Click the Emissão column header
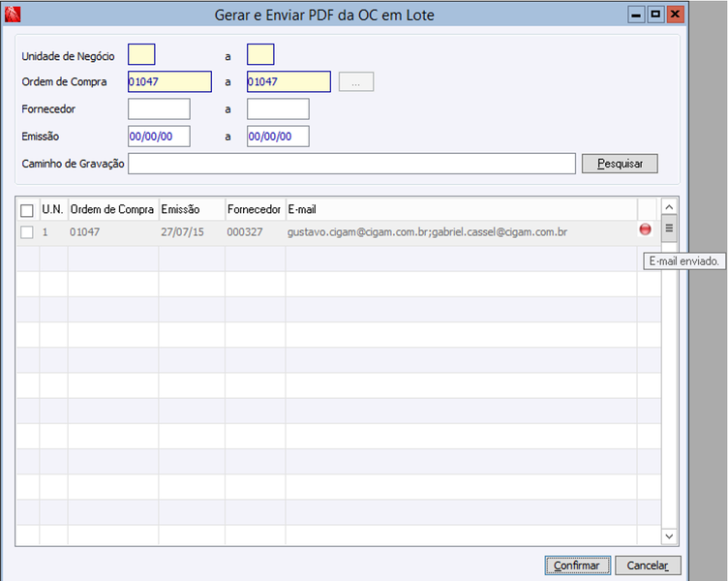The width and height of the screenshot is (728, 581). [192, 209]
